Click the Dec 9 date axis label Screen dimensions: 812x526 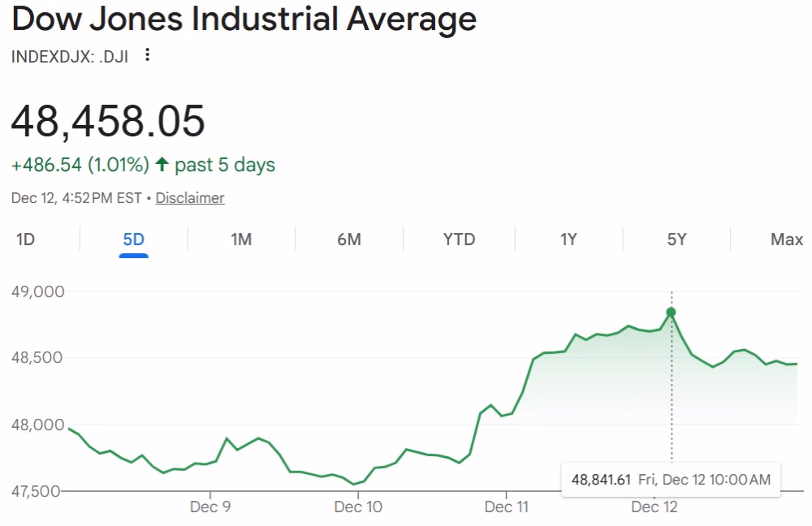coord(209,507)
